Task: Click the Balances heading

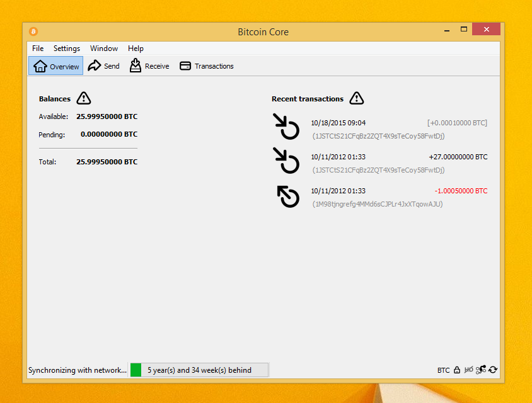Action: [55, 99]
